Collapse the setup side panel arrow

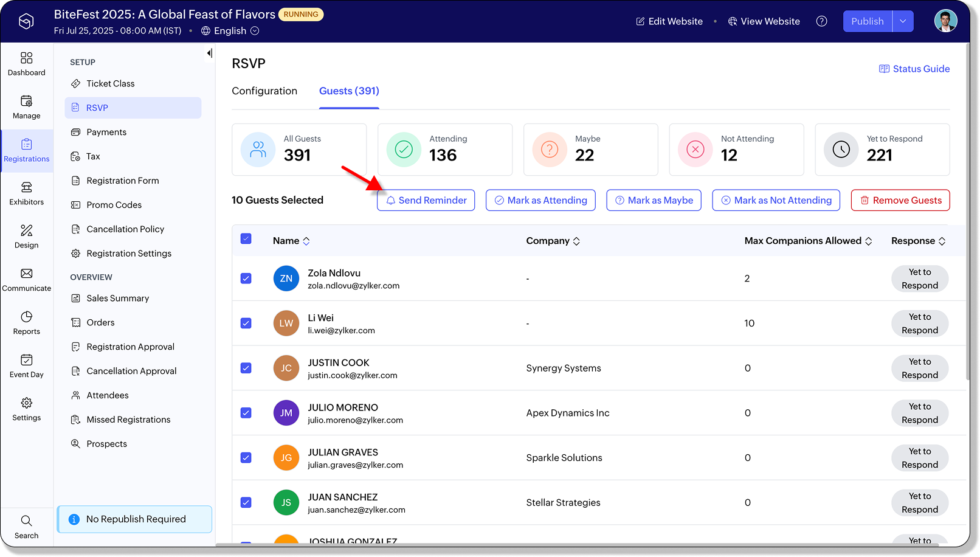point(209,54)
